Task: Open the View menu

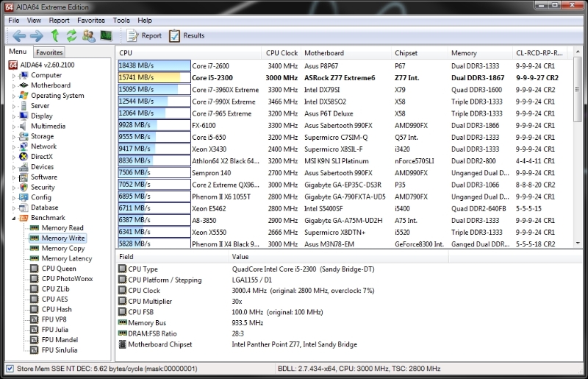Action: [x=34, y=21]
